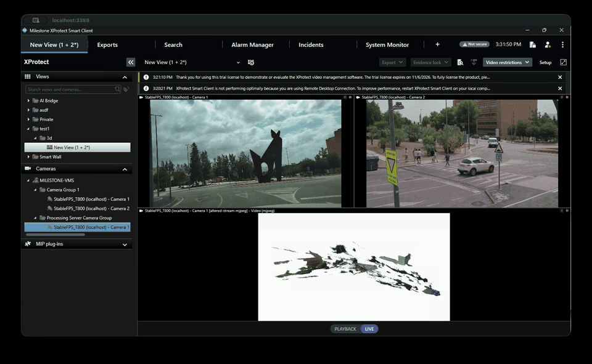The width and height of the screenshot is (592, 364).
Task: Open the System Monitor tab
Action: point(387,44)
